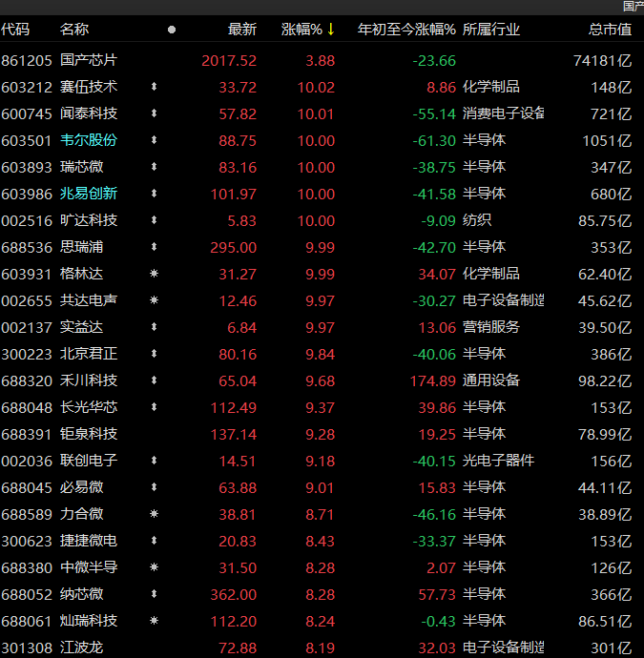This screenshot has width=644, height=658.
Task: Sort by 年初至今涨幅% column header
Action: click(x=406, y=30)
